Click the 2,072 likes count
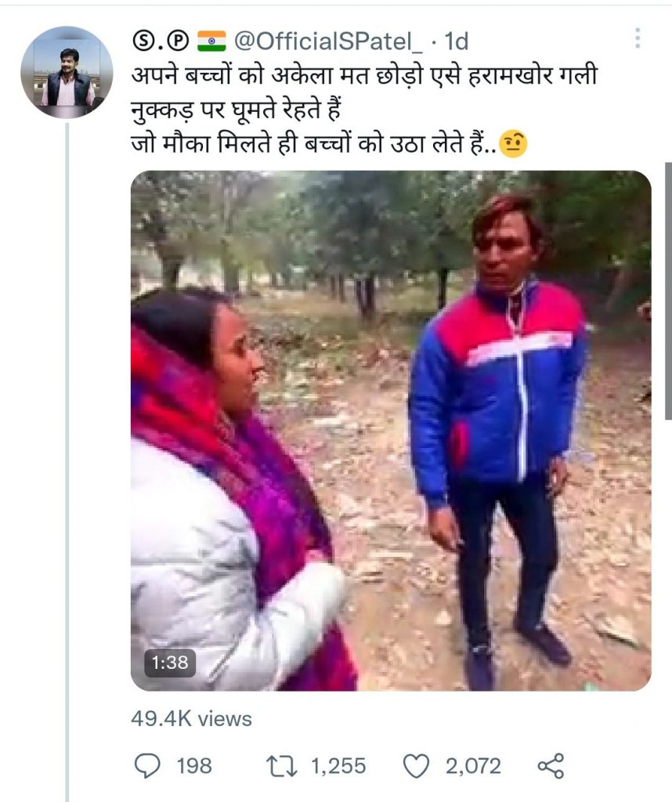The height and width of the screenshot is (802, 672). click(x=473, y=766)
